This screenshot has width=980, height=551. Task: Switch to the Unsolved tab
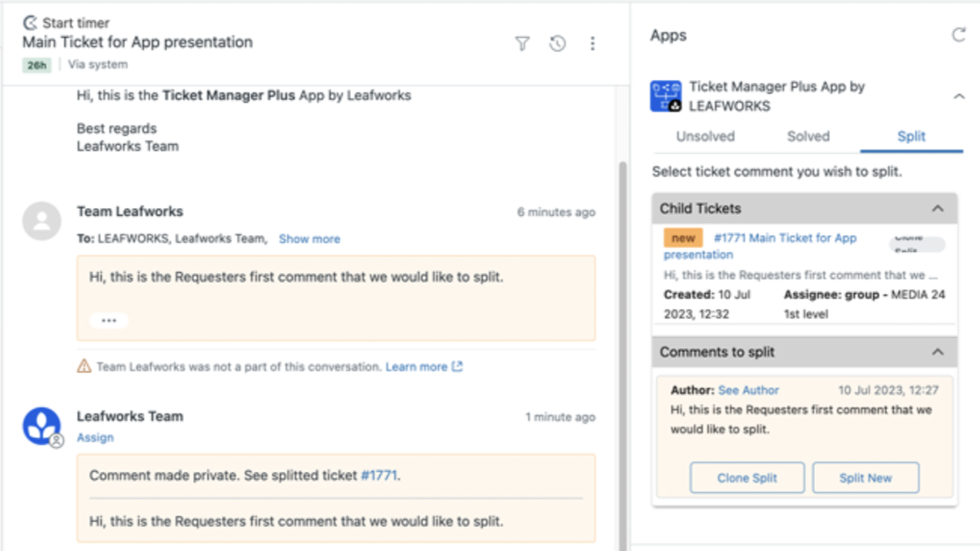pos(705,136)
